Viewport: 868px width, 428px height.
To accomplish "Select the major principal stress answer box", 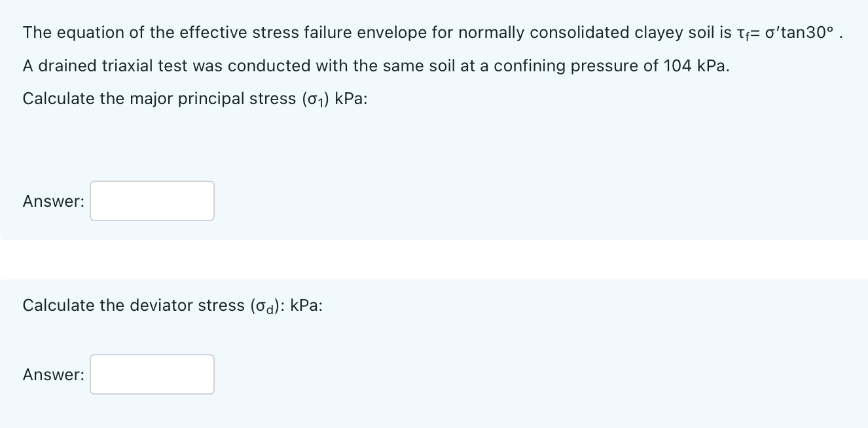I will click(152, 201).
